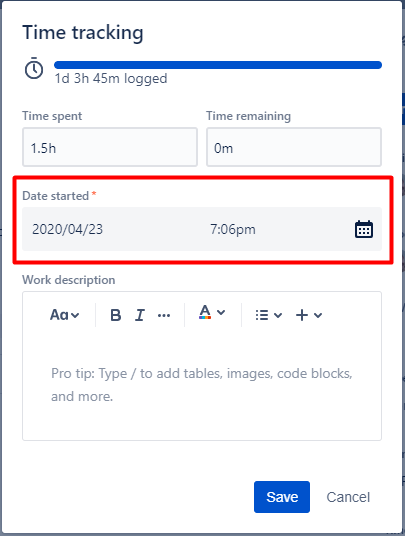Toggle italic formatting in work description
The image size is (405, 536).
140,315
